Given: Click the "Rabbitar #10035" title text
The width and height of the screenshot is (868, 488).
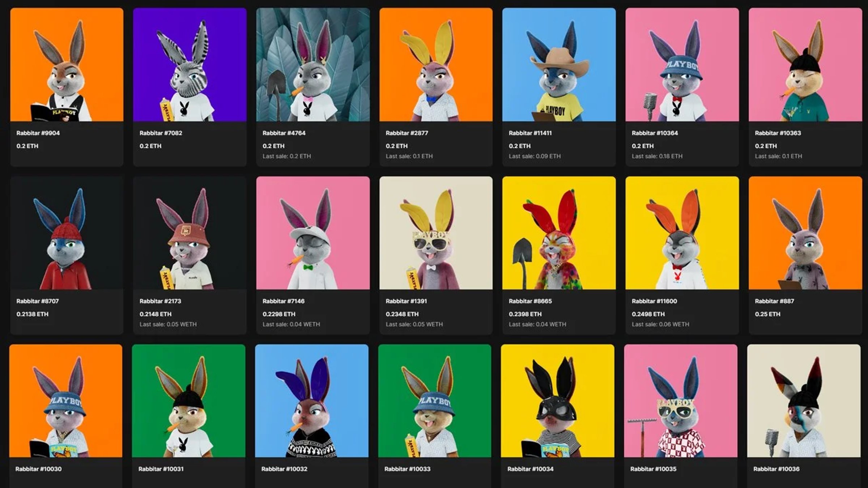Looking at the screenshot, I should (x=653, y=469).
